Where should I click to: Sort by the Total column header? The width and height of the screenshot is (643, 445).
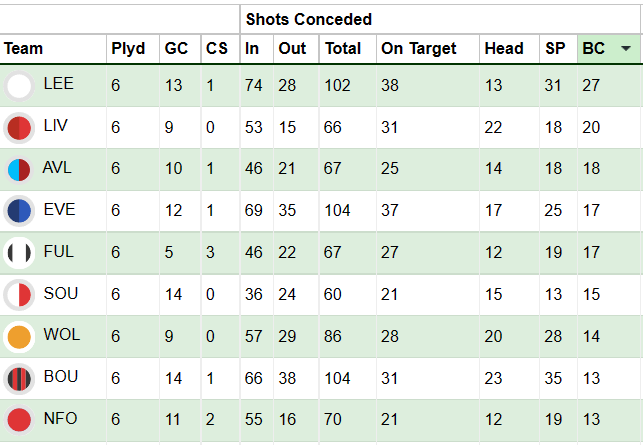coord(342,48)
